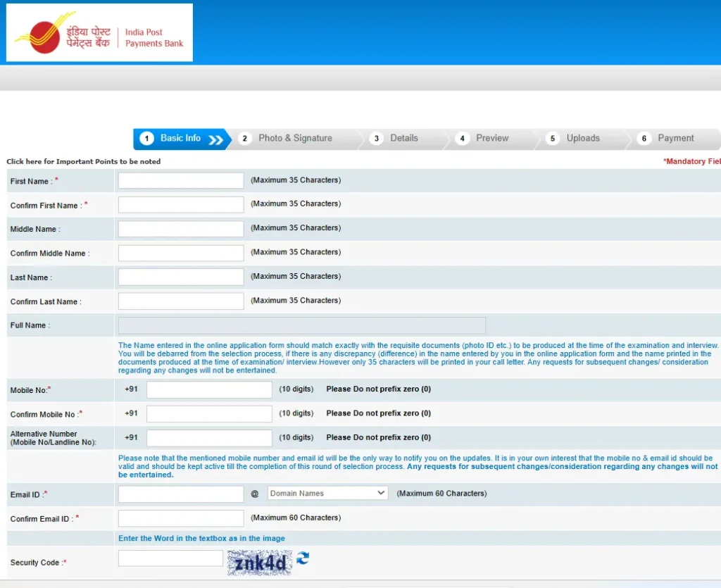Click the Alternative Number input box
This screenshot has width=721, height=588.
(209, 437)
